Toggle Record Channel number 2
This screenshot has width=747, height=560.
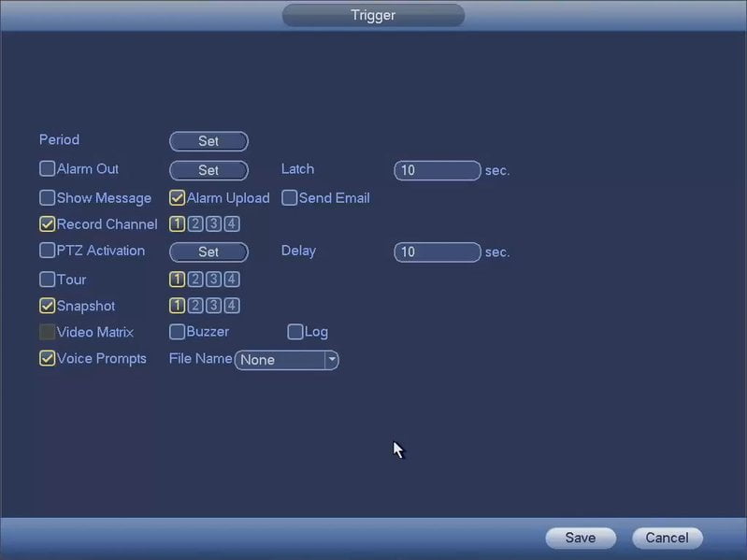pos(195,223)
